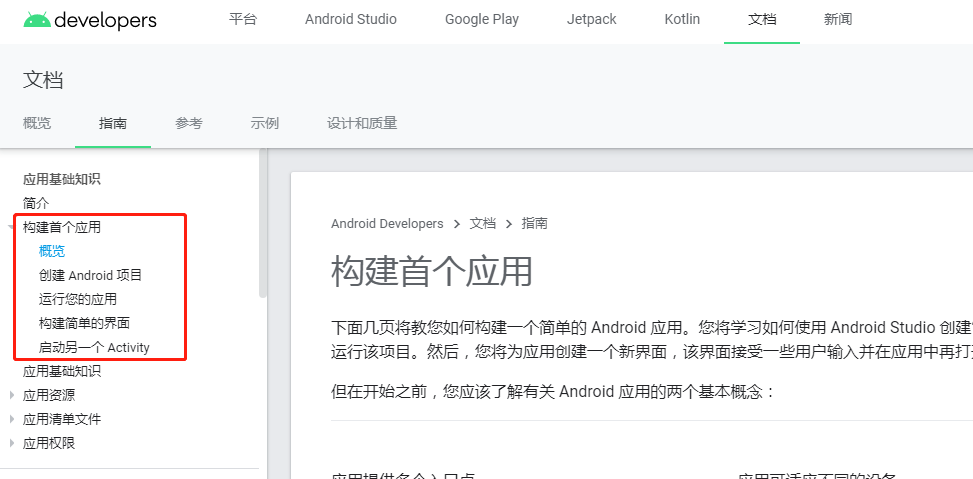Switch to the 概览 documentation tab

tap(37, 123)
